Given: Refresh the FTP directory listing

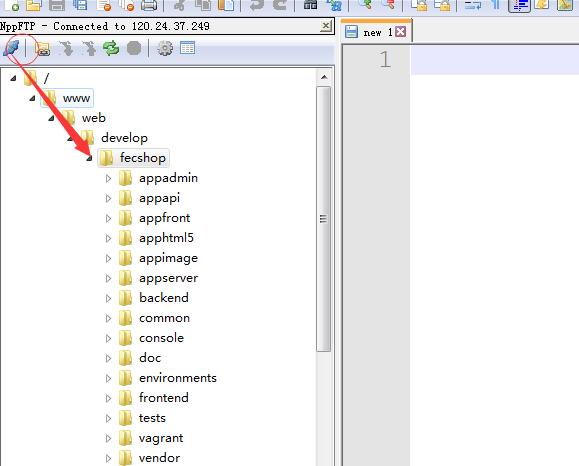Looking at the screenshot, I should point(111,48).
